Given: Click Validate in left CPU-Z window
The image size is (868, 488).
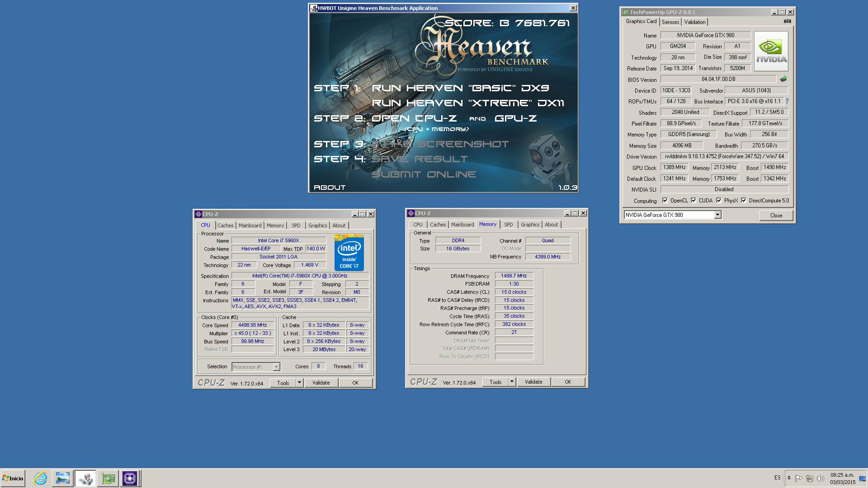Looking at the screenshot, I should [321, 383].
